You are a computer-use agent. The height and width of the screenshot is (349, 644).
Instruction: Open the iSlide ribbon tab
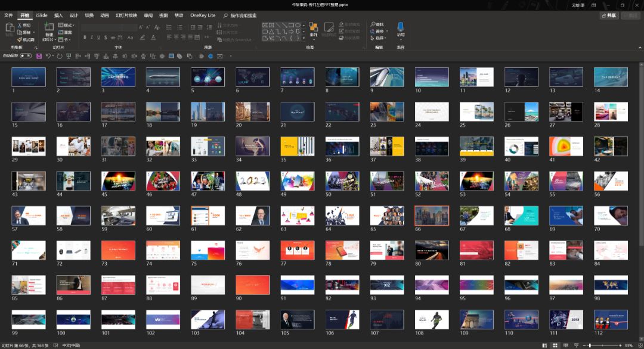point(42,15)
